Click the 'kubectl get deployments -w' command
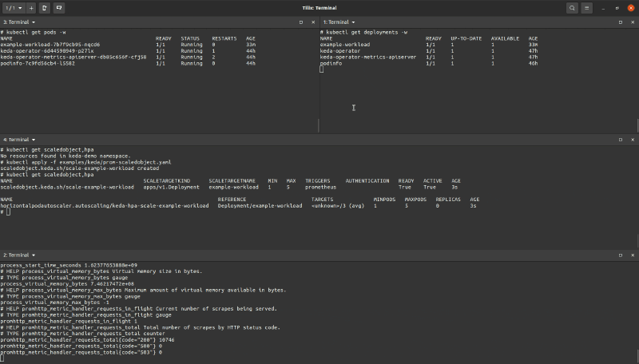This screenshot has width=639, height=364. pyautogui.click(x=364, y=32)
